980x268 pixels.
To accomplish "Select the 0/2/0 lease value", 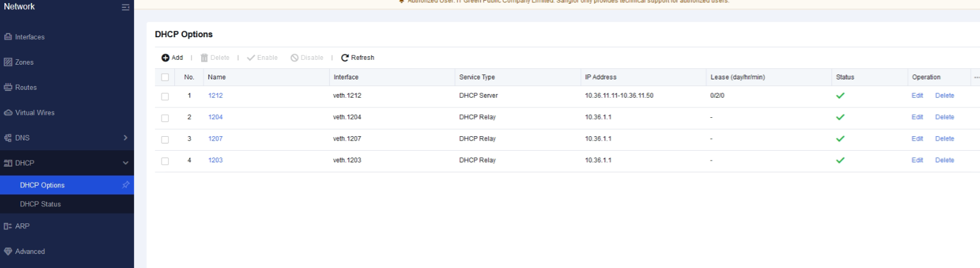I will [717, 95].
